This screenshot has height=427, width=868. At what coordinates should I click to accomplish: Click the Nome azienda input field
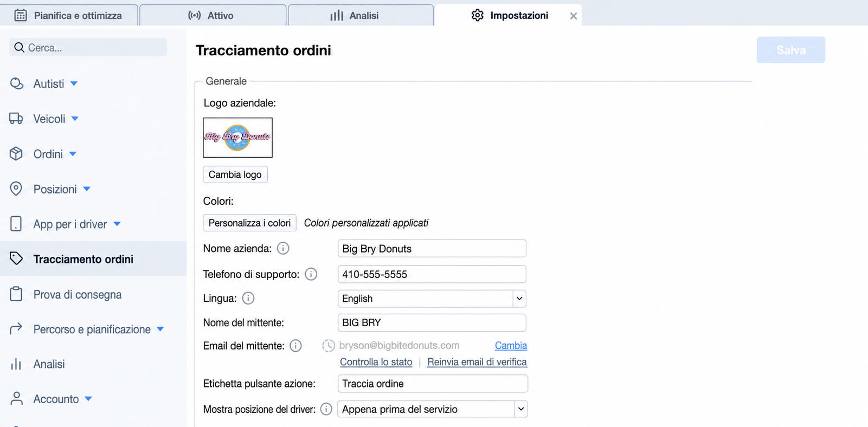point(432,249)
